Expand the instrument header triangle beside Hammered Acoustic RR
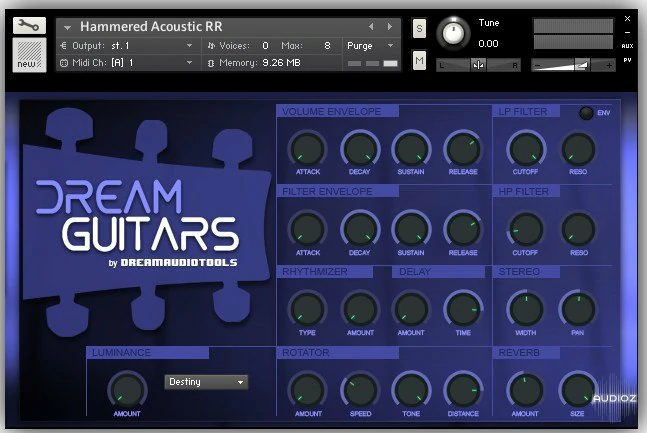The width and height of the screenshot is (647, 433). tap(67, 28)
